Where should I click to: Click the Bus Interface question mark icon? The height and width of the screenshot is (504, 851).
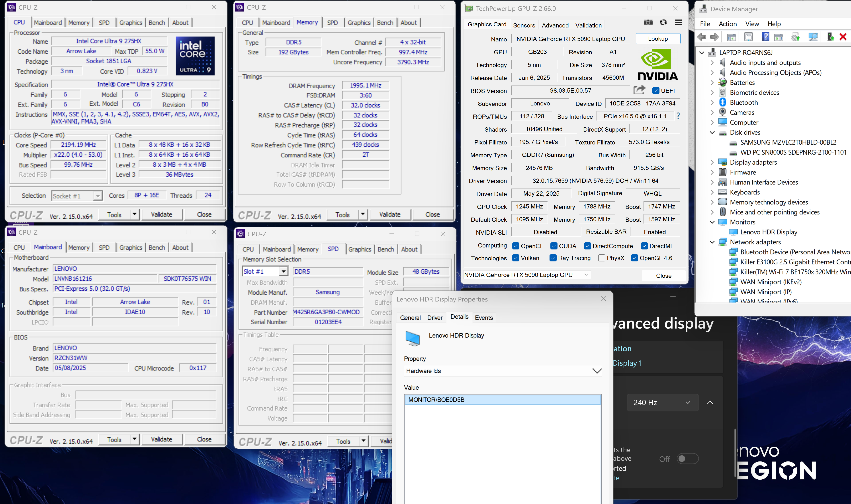tap(678, 116)
